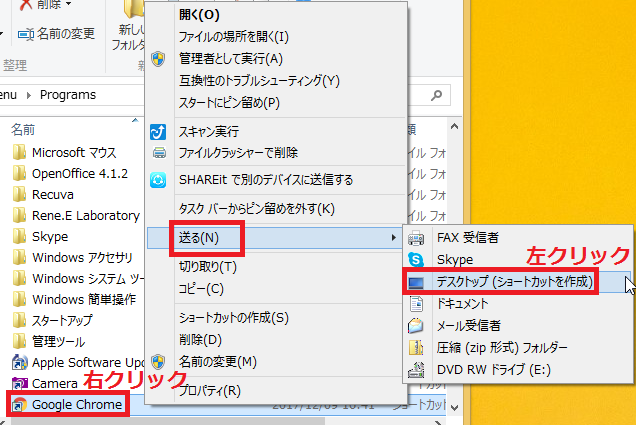This screenshot has height=425, width=636.
Task: Select ショートカットの作成(S)
Action: (276, 318)
